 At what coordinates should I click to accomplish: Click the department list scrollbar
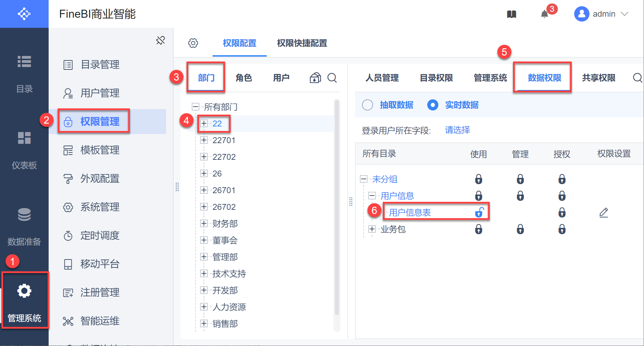(336, 208)
